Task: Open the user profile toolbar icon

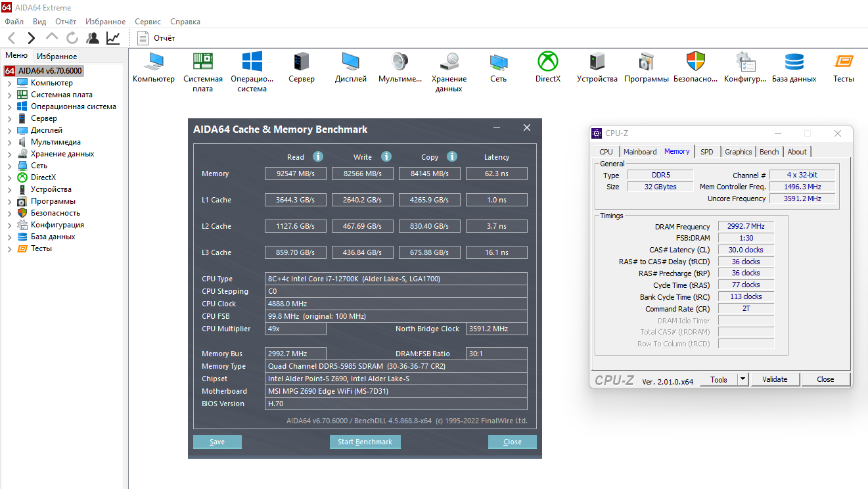Action: [93, 38]
